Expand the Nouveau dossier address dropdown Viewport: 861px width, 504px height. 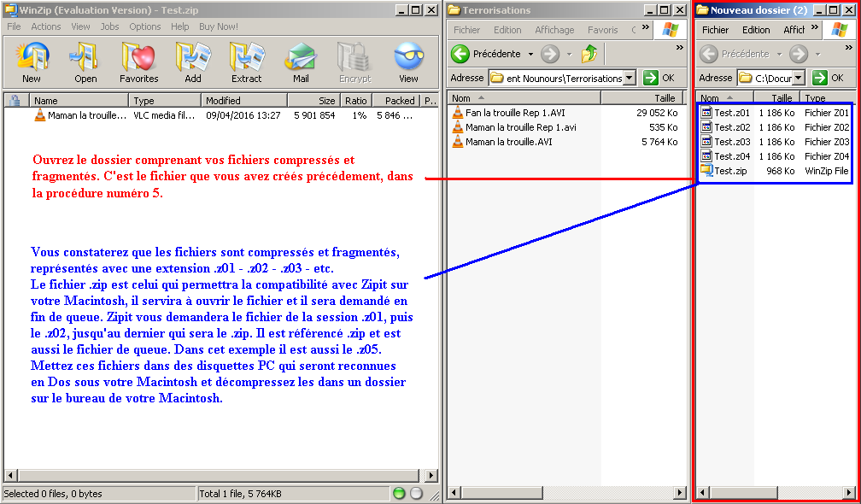[x=799, y=78]
